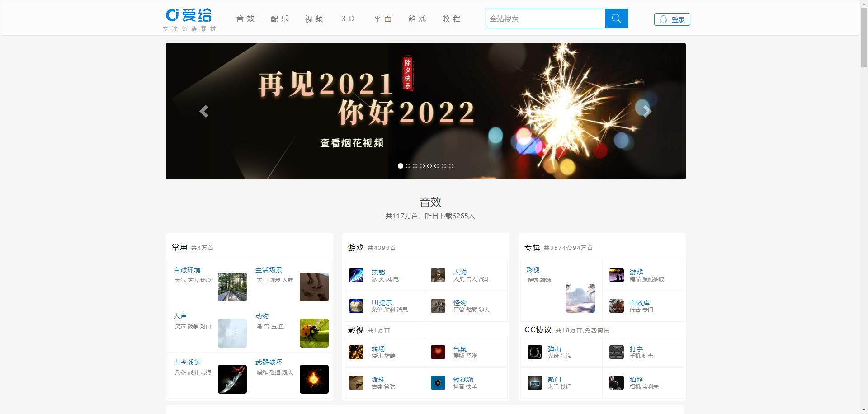
Task: Open the 短视频 sound effects icon
Action: 438,383
